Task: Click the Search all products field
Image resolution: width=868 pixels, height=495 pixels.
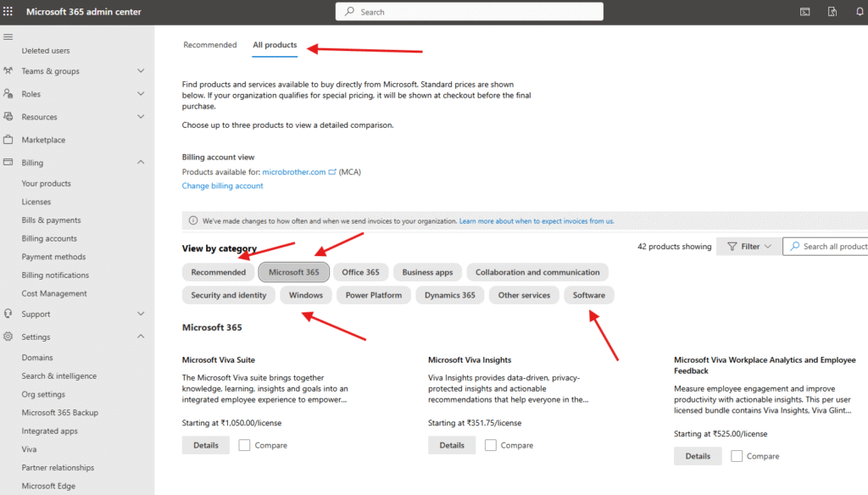Action: (x=831, y=247)
